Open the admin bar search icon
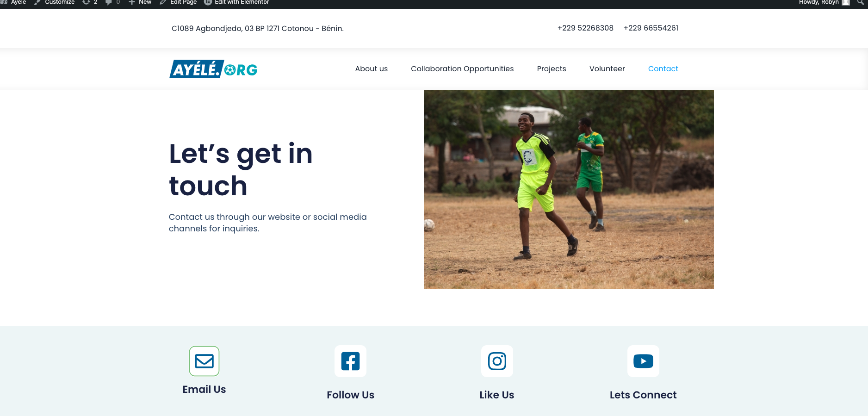Image resolution: width=868 pixels, height=416 pixels. (860, 2)
